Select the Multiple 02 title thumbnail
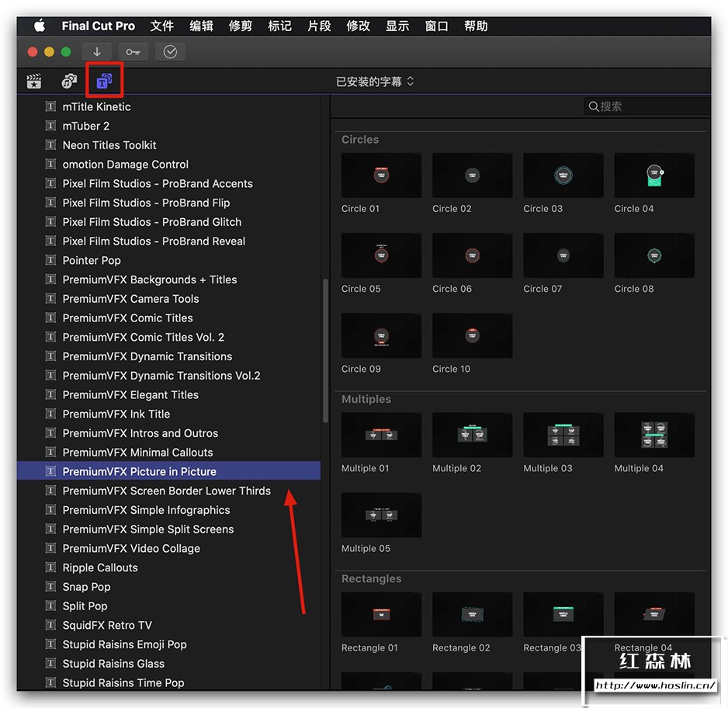This screenshot has height=708, width=728. 472,435
